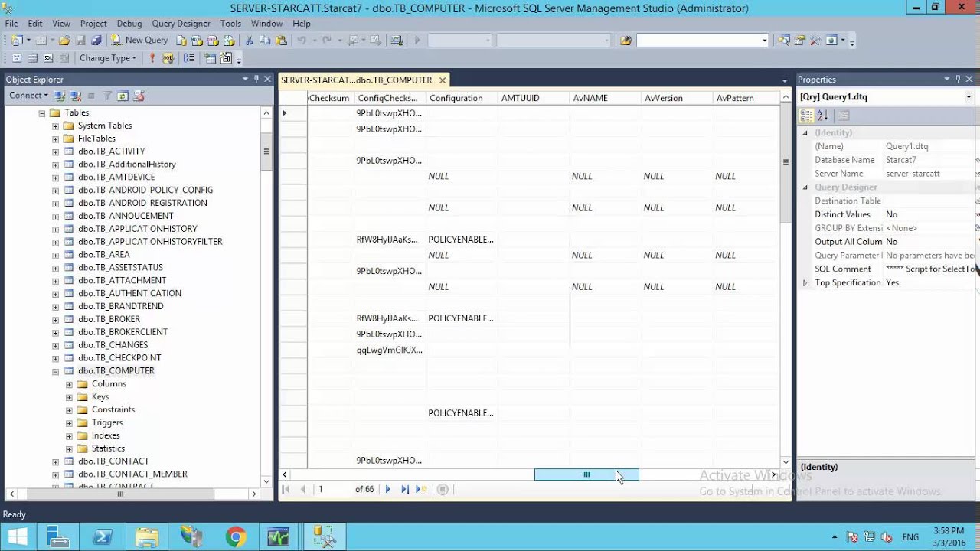This screenshot has height=551, width=980.
Task: Open the Find combo box dropdown arrow
Action: 764,41
